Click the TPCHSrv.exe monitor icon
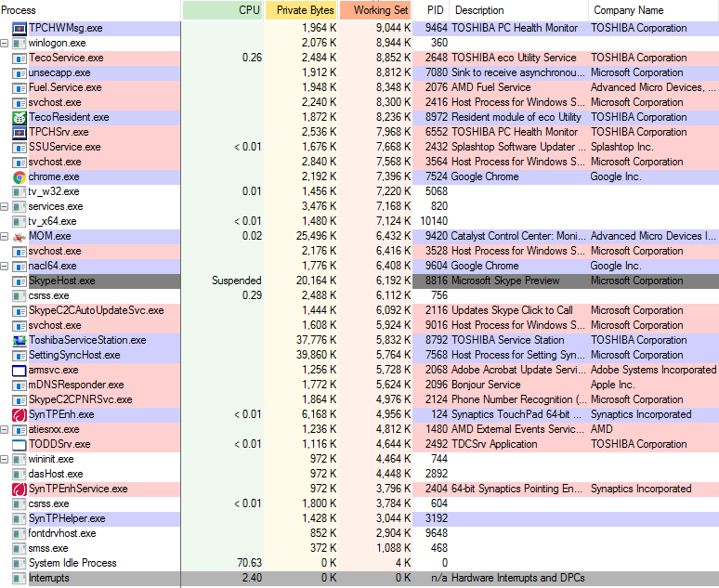Viewport: 719px width, 588px height. coord(20,133)
